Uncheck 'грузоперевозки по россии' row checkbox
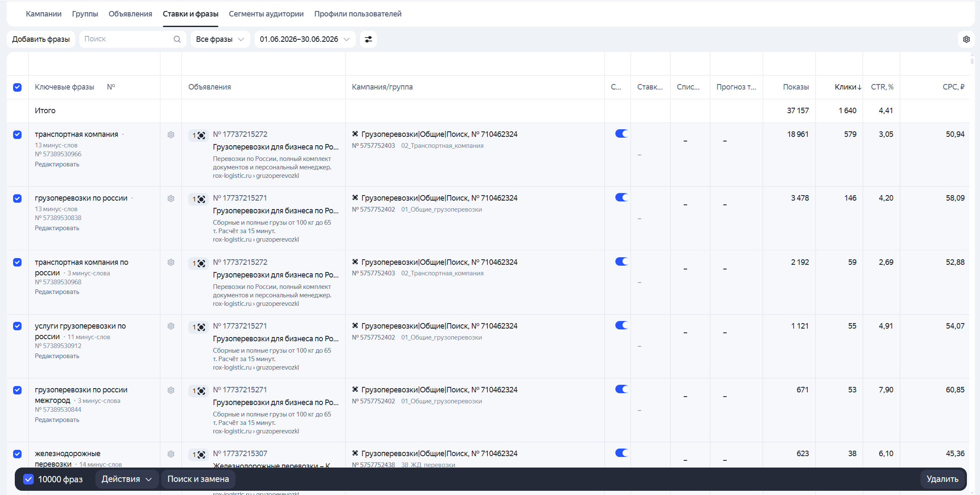This screenshot has width=980, height=495. 17,199
